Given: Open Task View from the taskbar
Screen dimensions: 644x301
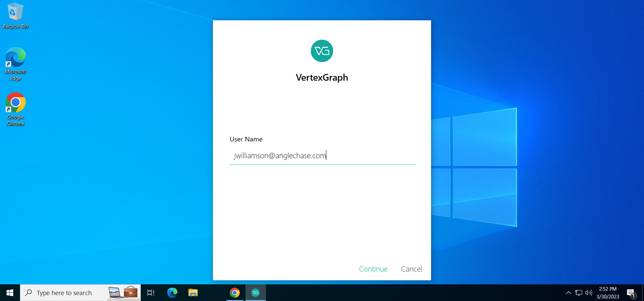Looking at the screenshot, I should coord(151,293).
